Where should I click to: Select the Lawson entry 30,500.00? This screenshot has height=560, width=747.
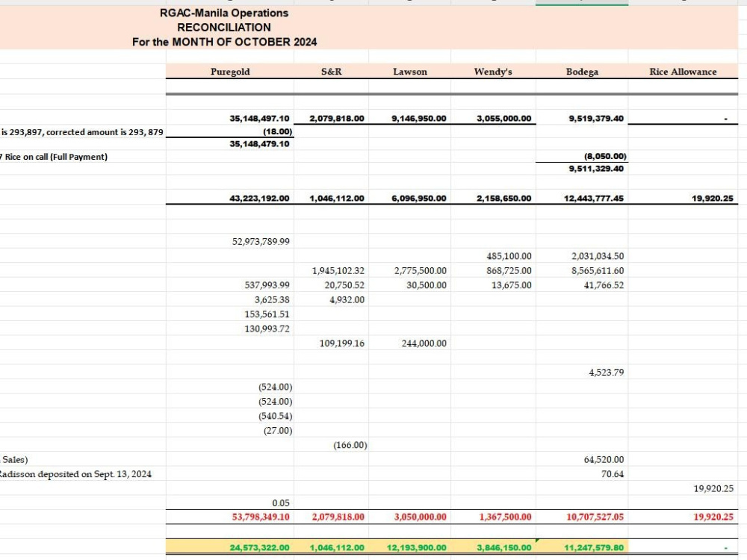[x=427, y=285]
